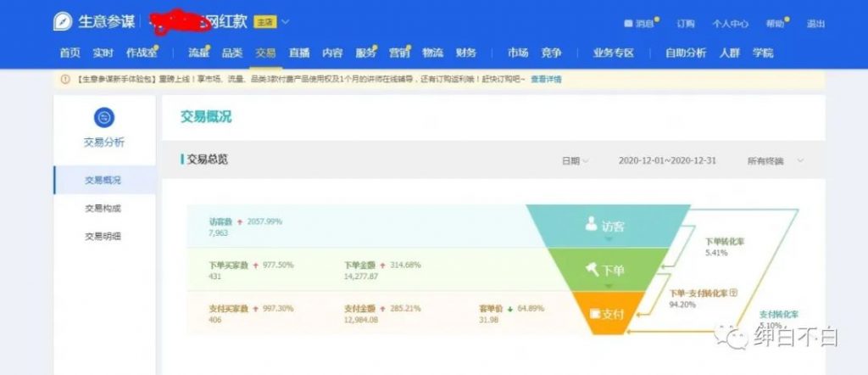
Task: Click the 支付转化率 label
Action: (x=779, y=314)
